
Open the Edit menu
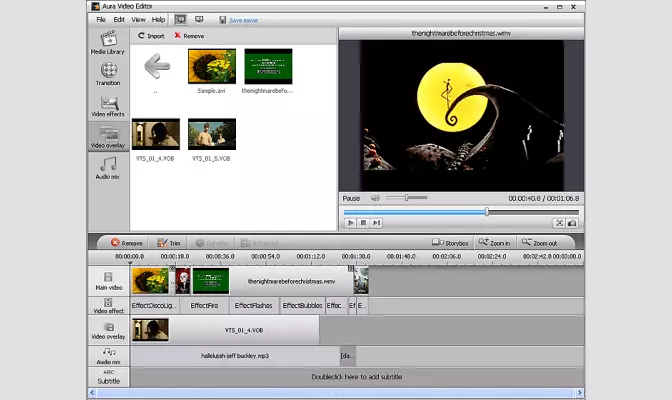click(x=119, y=20)
